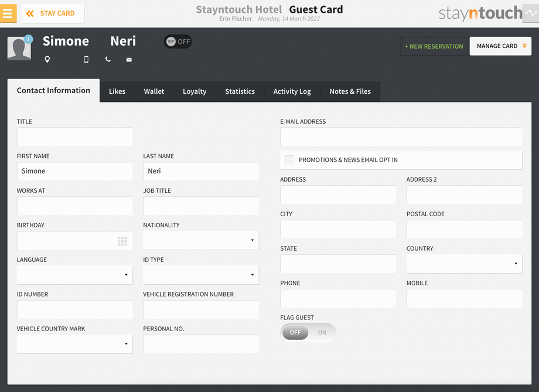Go back to Stay Card

[x=53, y=13]
